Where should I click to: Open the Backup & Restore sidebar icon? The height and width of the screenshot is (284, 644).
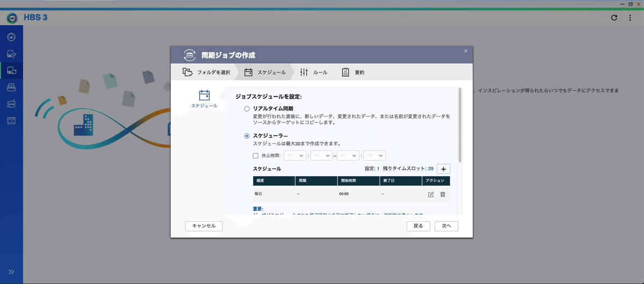11,54
